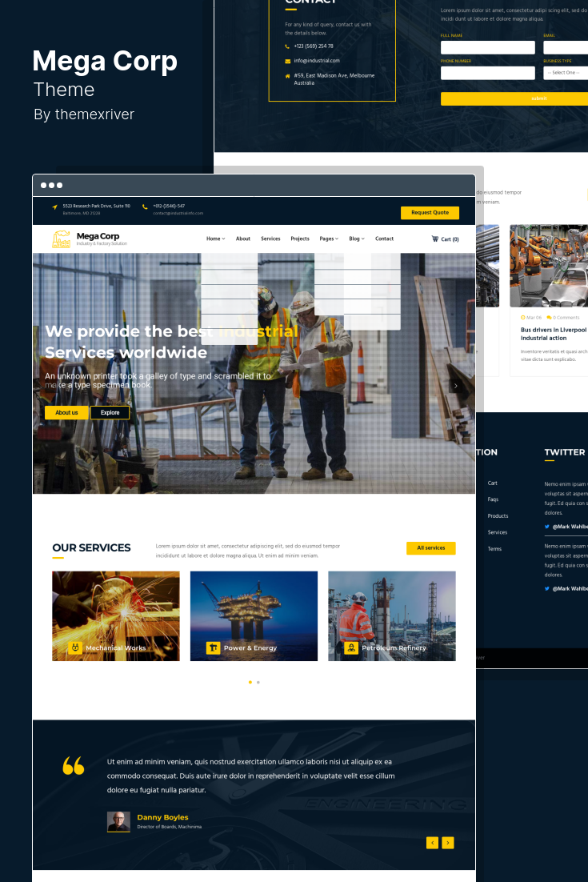
Task: Select the second services carousel dot
Action: [x=258, y=683]
